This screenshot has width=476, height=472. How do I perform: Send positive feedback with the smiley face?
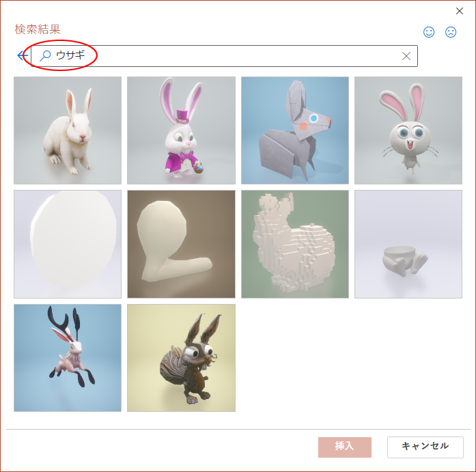[429, 32]
